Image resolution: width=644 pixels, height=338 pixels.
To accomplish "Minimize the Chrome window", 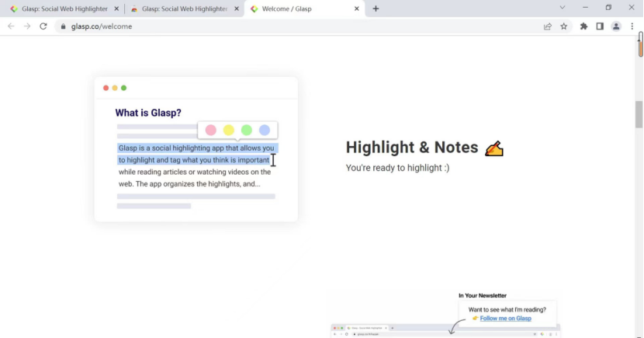I will (585, 8).
